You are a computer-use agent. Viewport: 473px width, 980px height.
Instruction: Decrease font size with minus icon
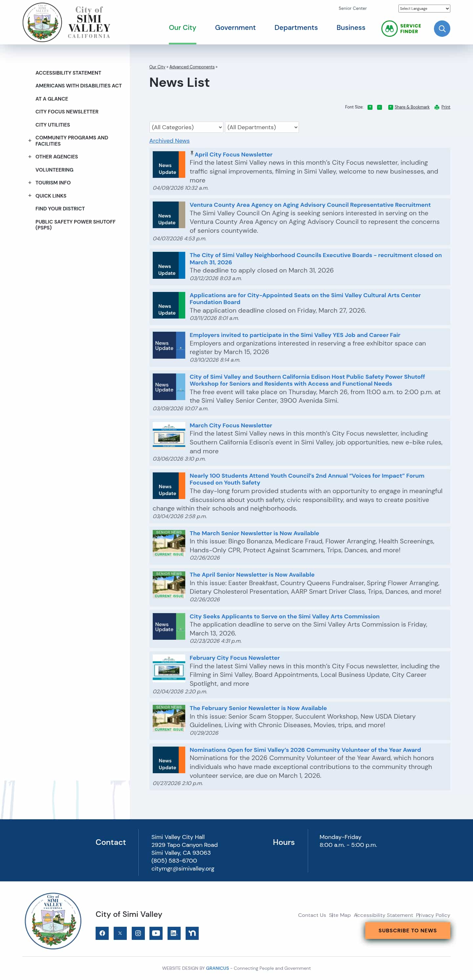[x=379, y=107]
